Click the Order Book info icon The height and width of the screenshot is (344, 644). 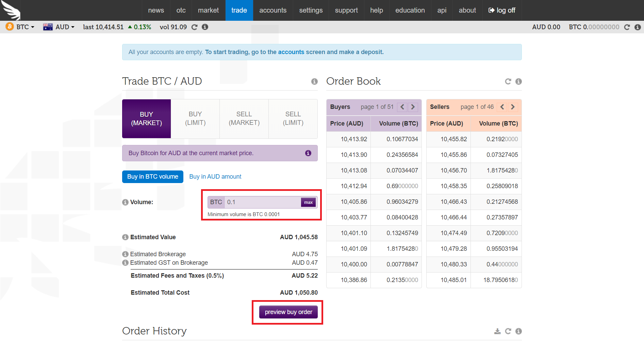pos(518,81)
